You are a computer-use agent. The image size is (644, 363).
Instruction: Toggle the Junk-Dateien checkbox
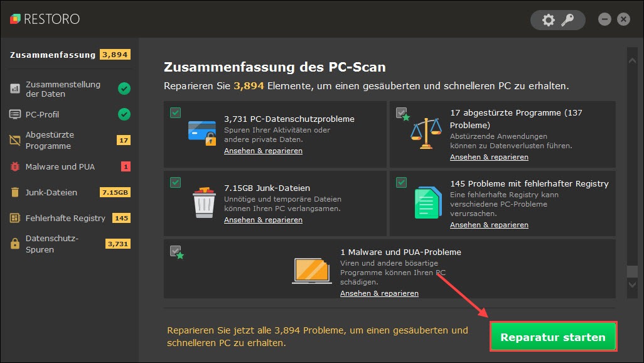pyautogui.click(x=176, y=182)
